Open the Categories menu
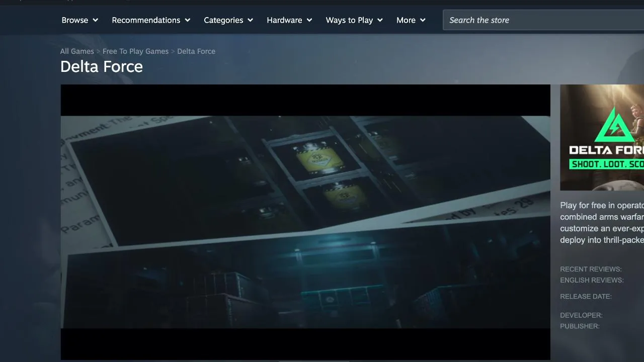 click(x=228, y=20)
